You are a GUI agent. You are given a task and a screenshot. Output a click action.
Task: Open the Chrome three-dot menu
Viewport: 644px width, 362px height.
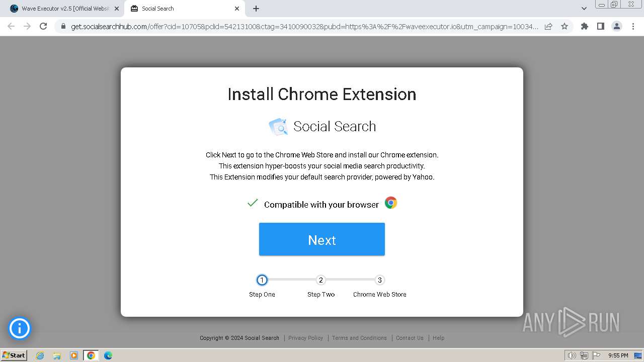(633, 26)
